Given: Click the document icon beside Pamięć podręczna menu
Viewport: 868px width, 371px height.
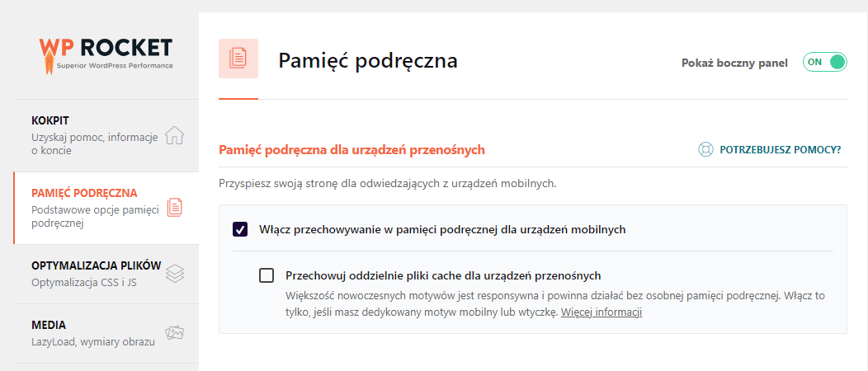Looking at the screenshot, I should point(174,208).
